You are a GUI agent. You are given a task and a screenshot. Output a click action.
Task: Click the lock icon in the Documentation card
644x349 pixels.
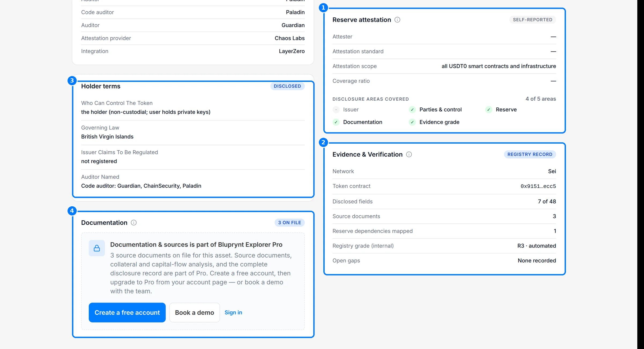click(x=97, y=248)
